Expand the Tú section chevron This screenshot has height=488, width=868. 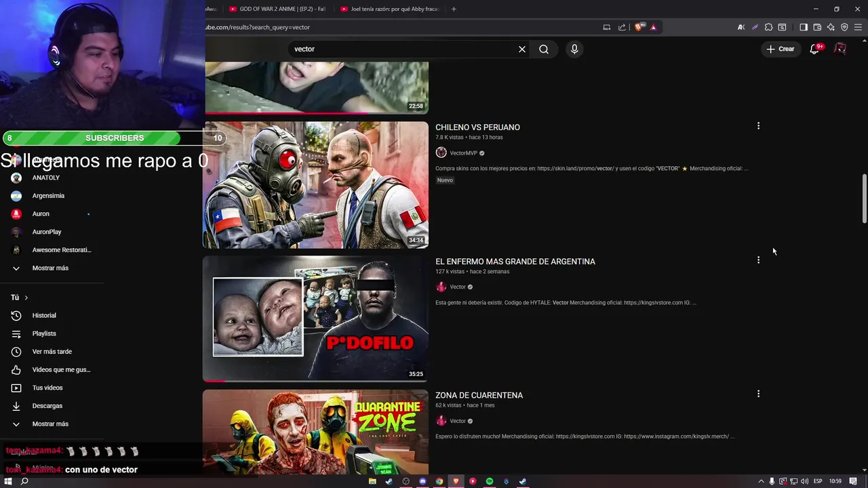(26, 298)
